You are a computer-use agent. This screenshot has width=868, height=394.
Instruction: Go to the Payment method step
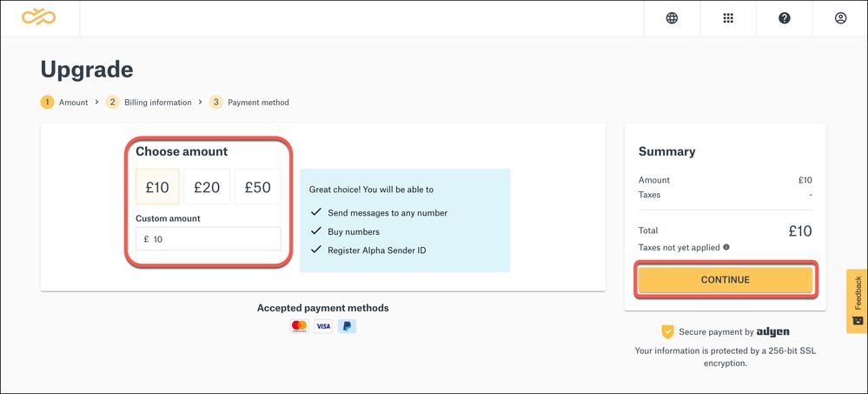[x=250, y=103]
